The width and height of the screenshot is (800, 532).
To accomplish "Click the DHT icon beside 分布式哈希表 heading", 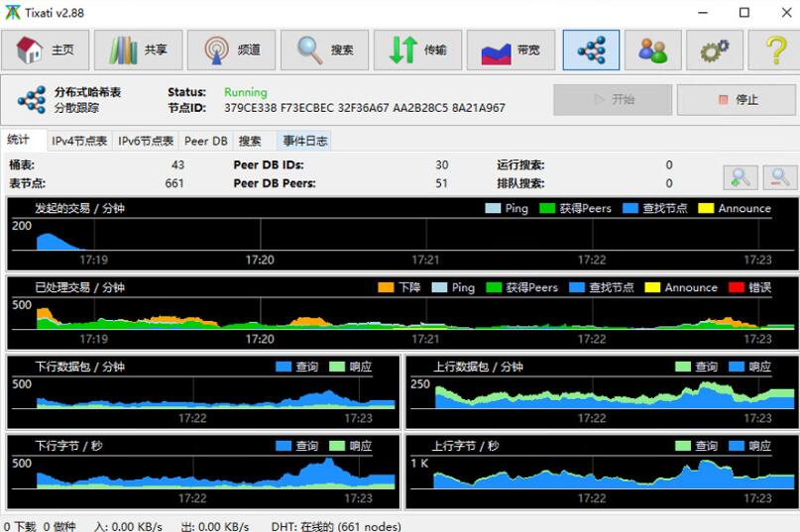I will (x=32, y=100).
